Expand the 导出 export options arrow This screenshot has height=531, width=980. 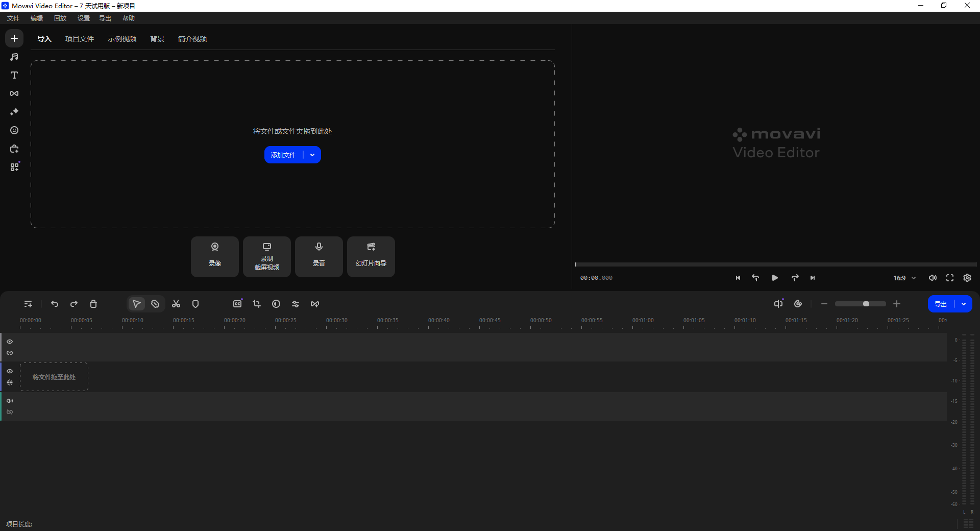click(964, 304)
